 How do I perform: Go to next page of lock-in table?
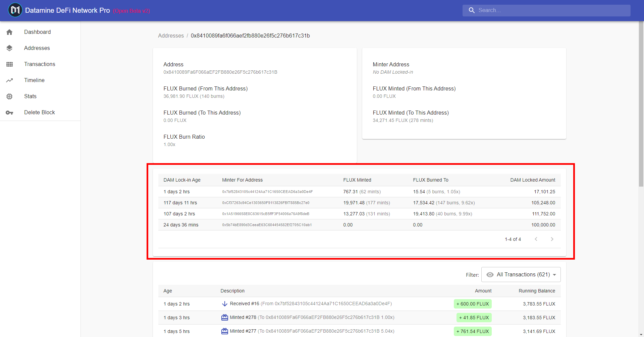pos(552,239)
